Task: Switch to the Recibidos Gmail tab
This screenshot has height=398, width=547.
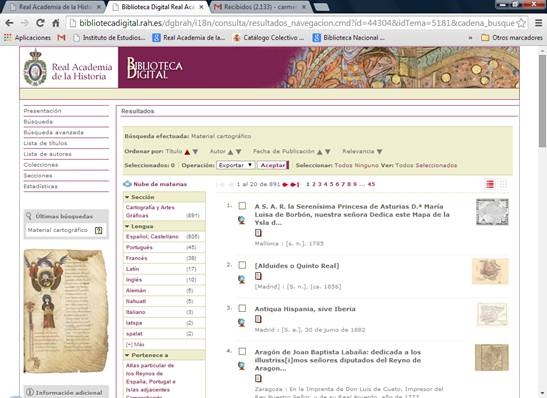Action: tap(260, 7)
